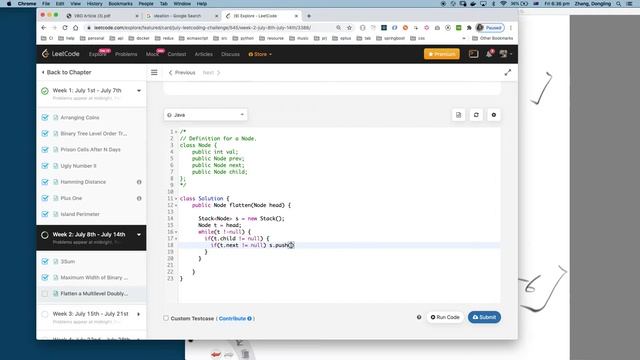The width and height of the screenshot is (640, 360).
Task: Click the Run Code button
Action: (445, 317)
